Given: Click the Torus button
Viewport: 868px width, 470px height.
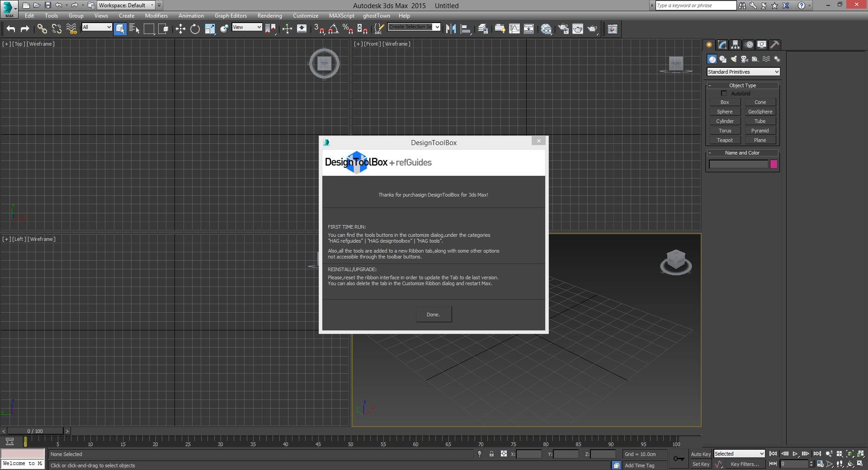Looking at the screenshot, I should [725, 131].
